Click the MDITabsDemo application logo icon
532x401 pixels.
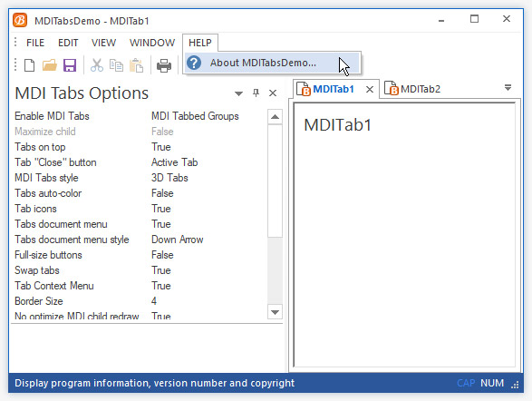click(x=20, y=20)
